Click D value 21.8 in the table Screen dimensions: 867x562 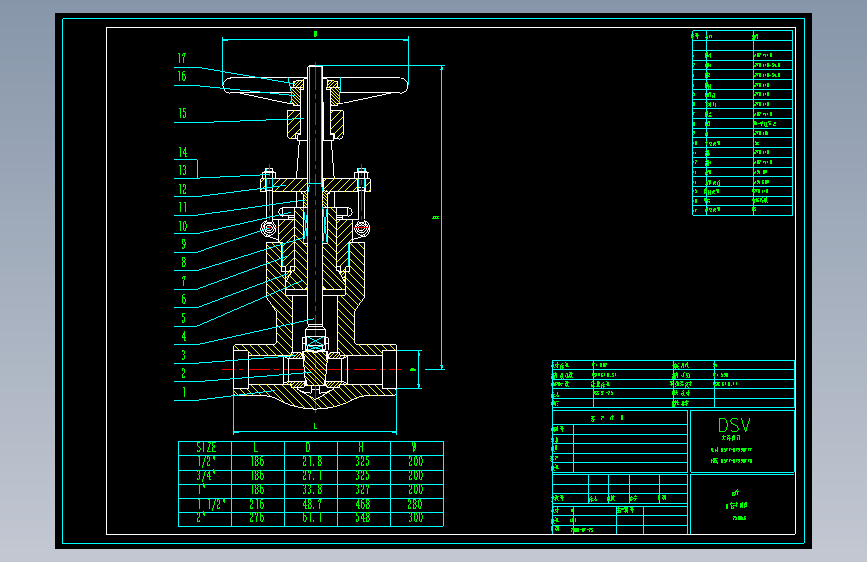tap(312, 461)
